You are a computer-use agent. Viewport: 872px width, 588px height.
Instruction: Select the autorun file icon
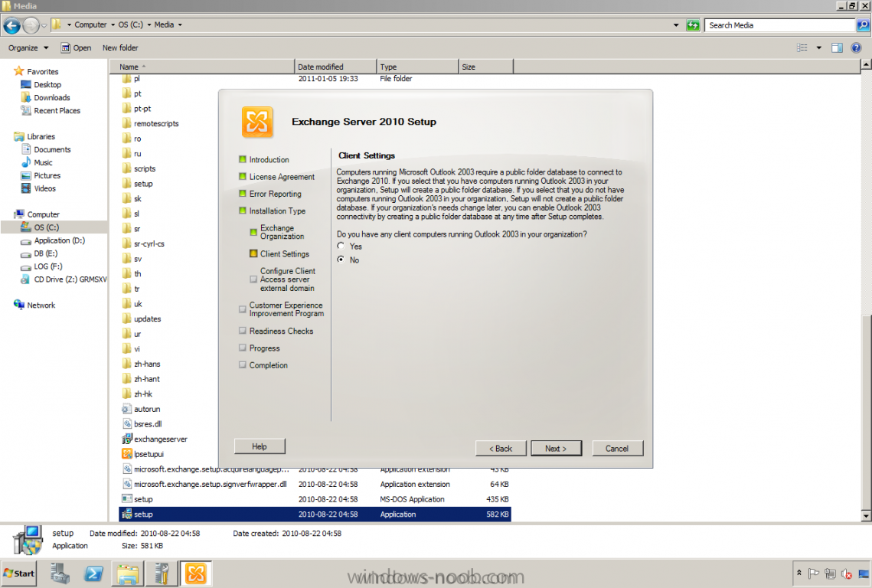coord(127,408)
